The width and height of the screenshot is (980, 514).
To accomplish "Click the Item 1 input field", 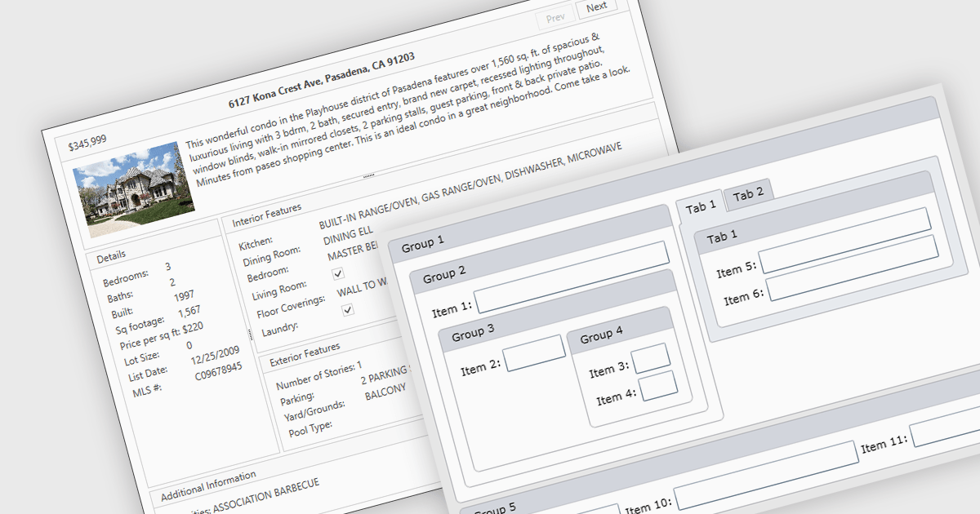I will pos(572,277).
